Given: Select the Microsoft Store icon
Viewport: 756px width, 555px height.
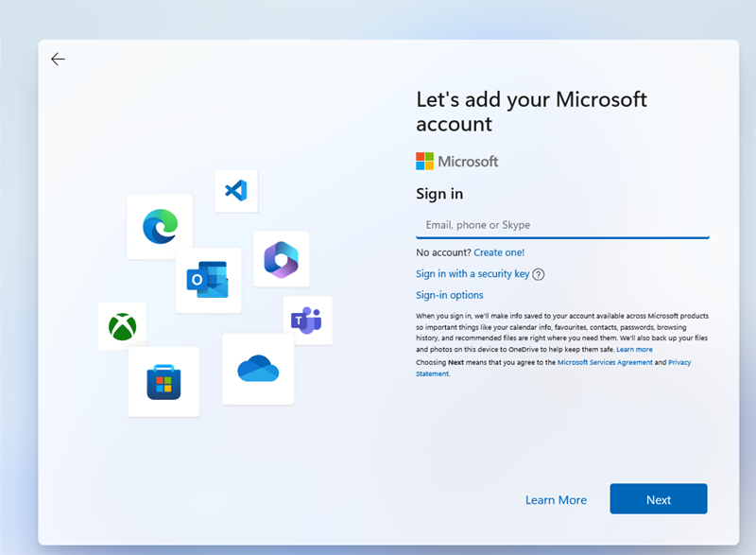Looking at the screenshot, I should [163, 382].
